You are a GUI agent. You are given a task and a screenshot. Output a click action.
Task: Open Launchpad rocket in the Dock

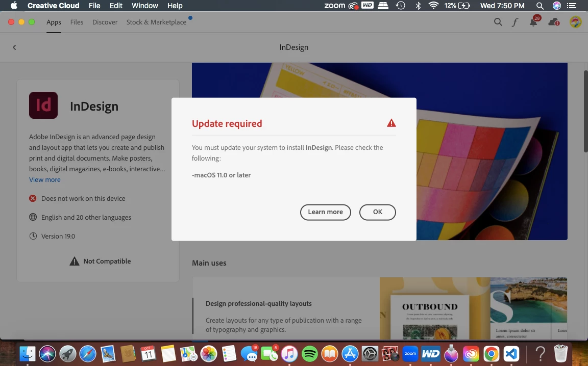67,354
